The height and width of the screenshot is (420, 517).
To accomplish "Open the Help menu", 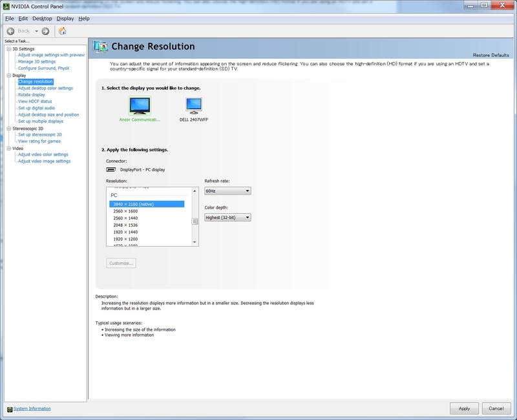I will click(x=84, y=19).
